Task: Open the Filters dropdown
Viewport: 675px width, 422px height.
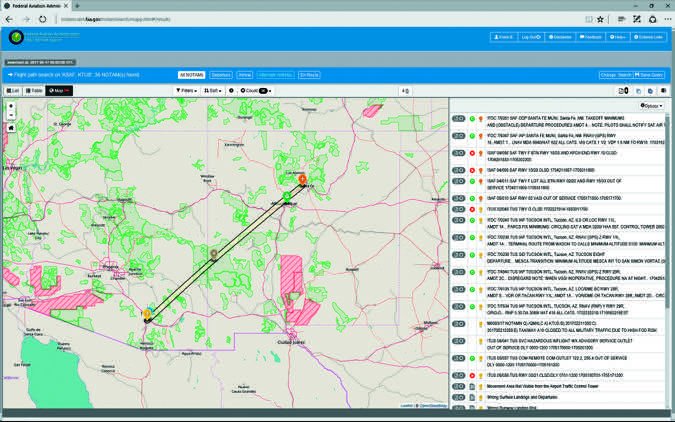Action: click(x=184, y=90)
